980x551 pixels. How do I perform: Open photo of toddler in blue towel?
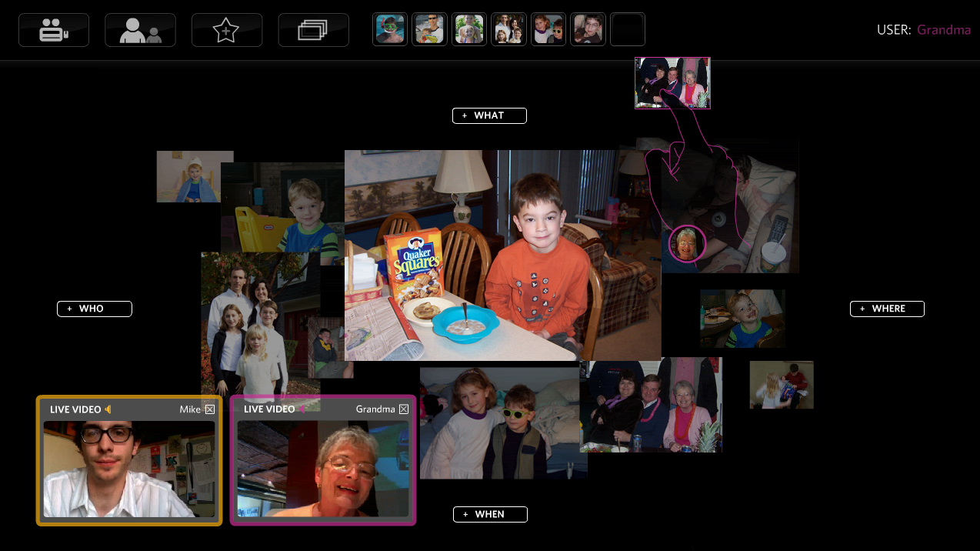(188, 176)
